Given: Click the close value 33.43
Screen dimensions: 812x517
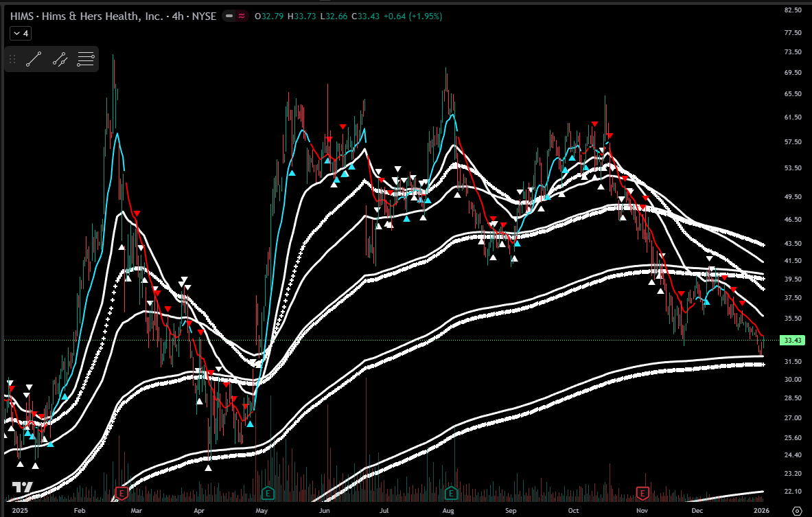Looking at the screenshot, I should click(369, 16).
